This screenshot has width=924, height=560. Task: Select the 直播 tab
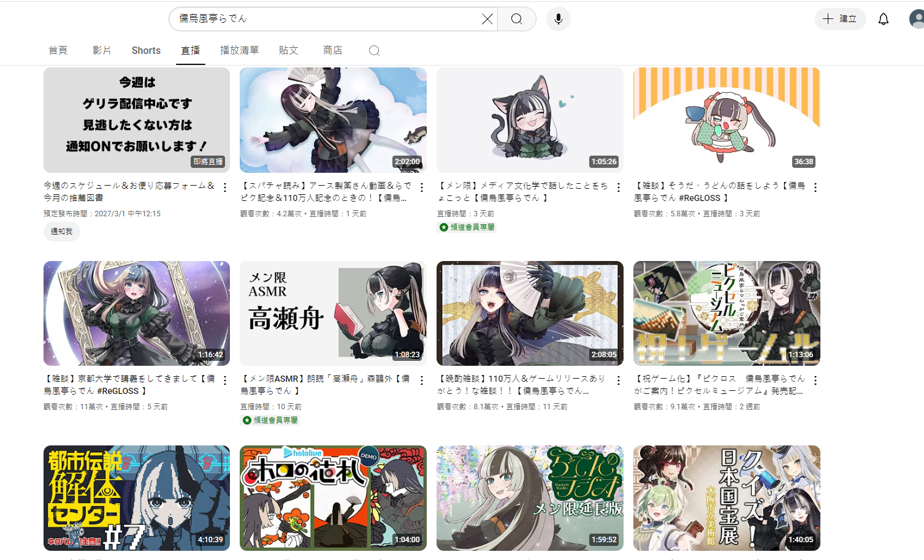click(x=190, y=51)
